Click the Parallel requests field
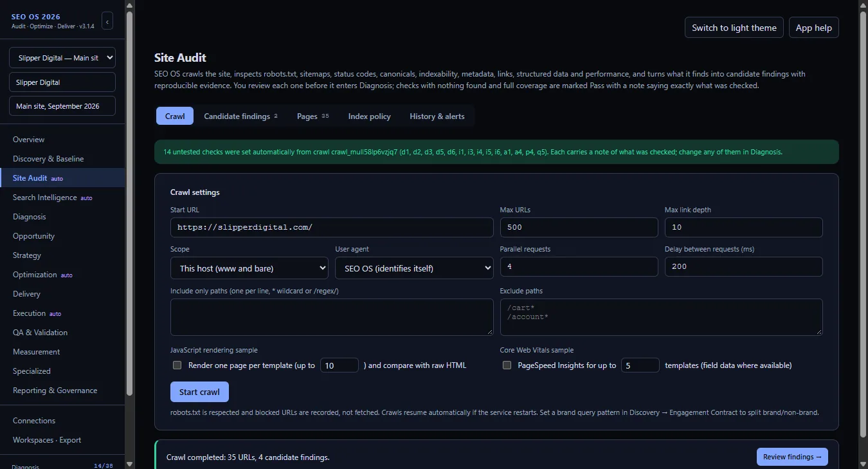 [x=579, y=266]
